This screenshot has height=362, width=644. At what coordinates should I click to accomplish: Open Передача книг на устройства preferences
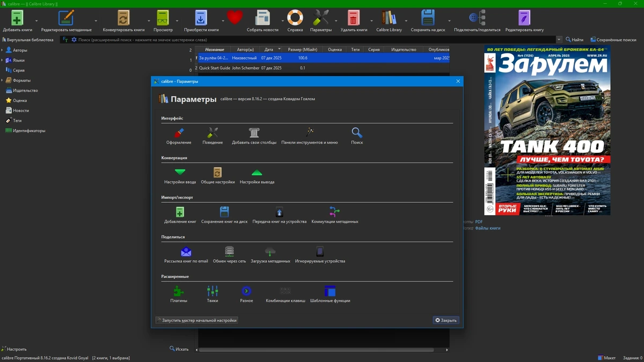point(280,215)
